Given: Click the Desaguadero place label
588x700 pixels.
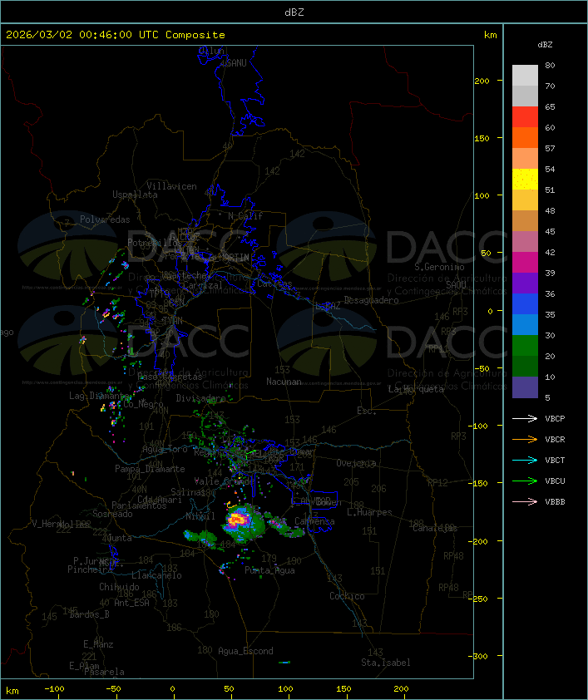Looking at the screenshot, I should [x=372, y=300].
